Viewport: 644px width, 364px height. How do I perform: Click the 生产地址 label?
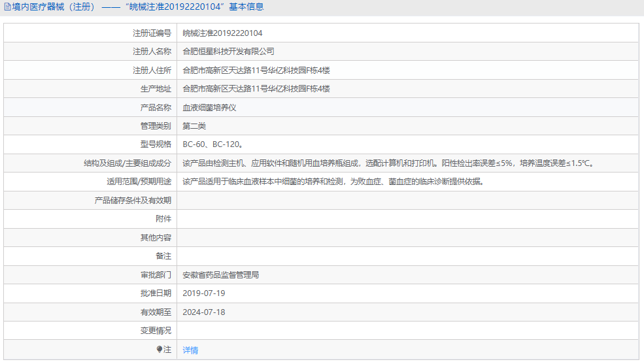(156, 89)
